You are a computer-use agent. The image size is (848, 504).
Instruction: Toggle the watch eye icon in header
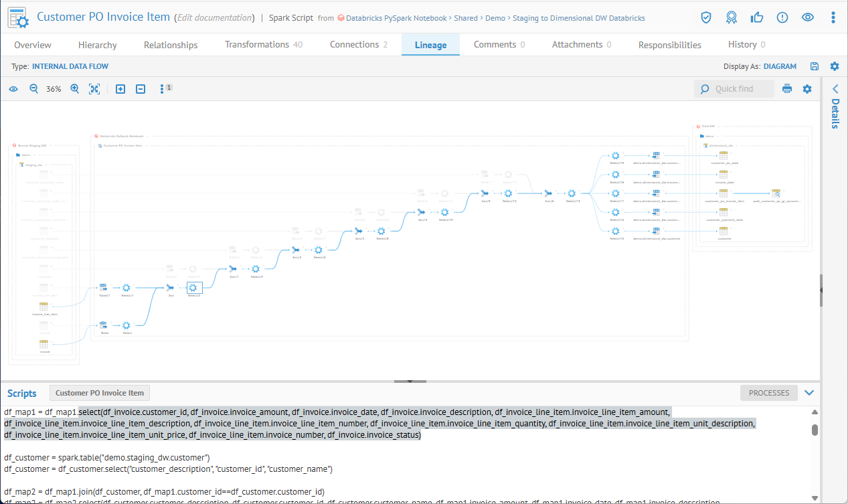(x=808, y=17)
